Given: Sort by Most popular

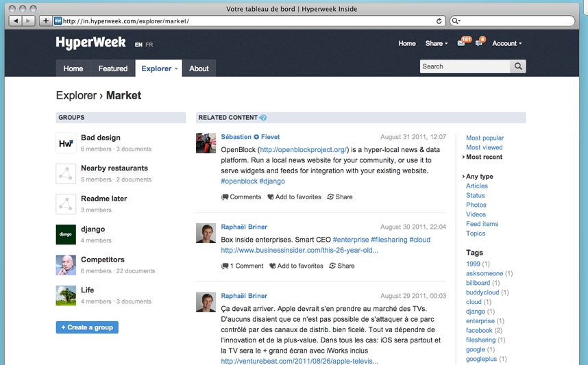Looking at the screenshot, I should (485, 138).
